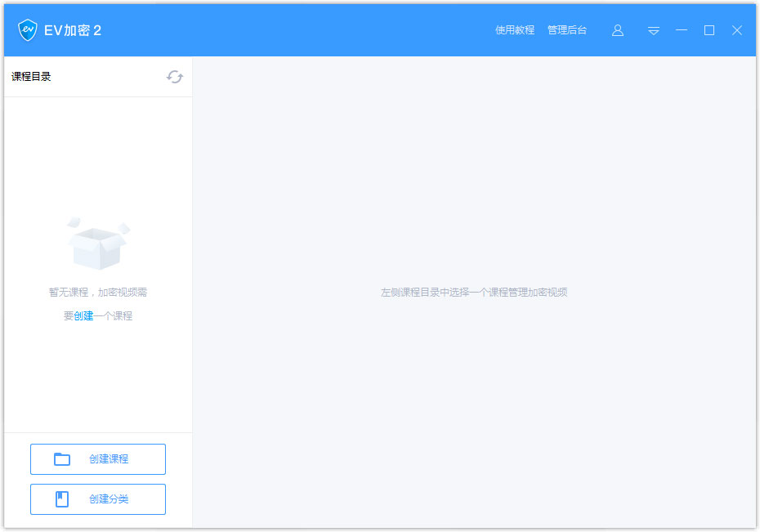Close the EV加密2 window
Screen dimensions: 760x532
point(737,30)
